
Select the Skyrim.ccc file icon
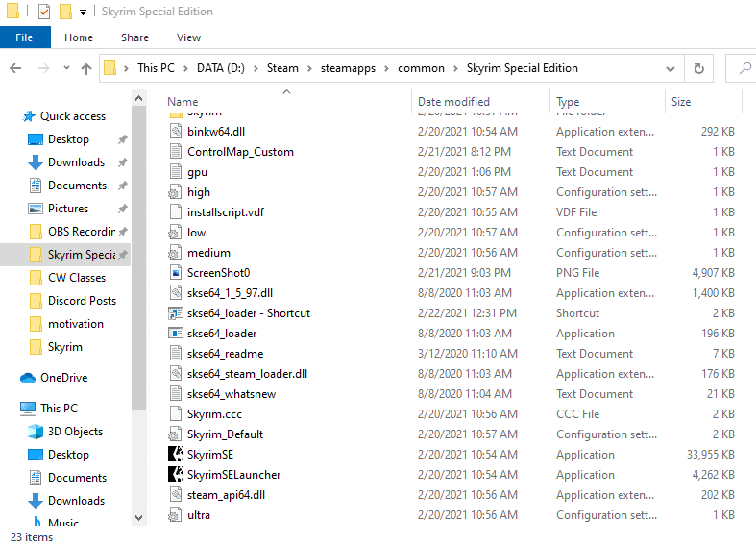click(x=176, y=414)
